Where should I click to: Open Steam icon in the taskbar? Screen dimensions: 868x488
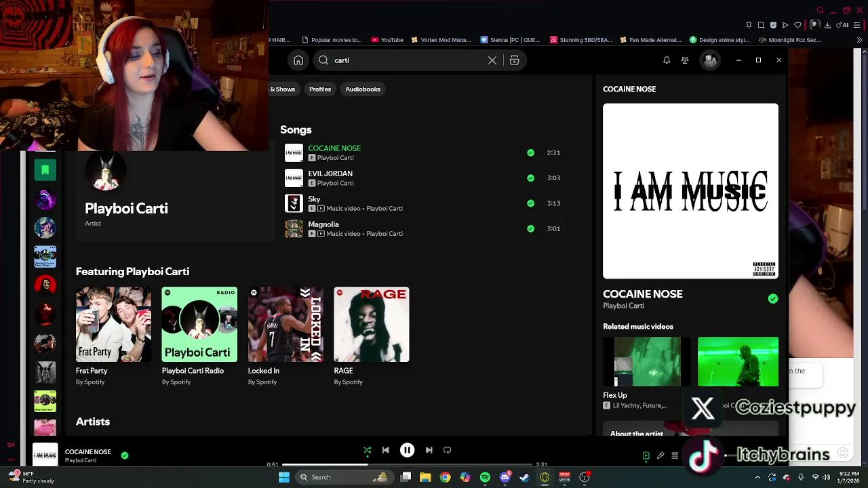524,477
